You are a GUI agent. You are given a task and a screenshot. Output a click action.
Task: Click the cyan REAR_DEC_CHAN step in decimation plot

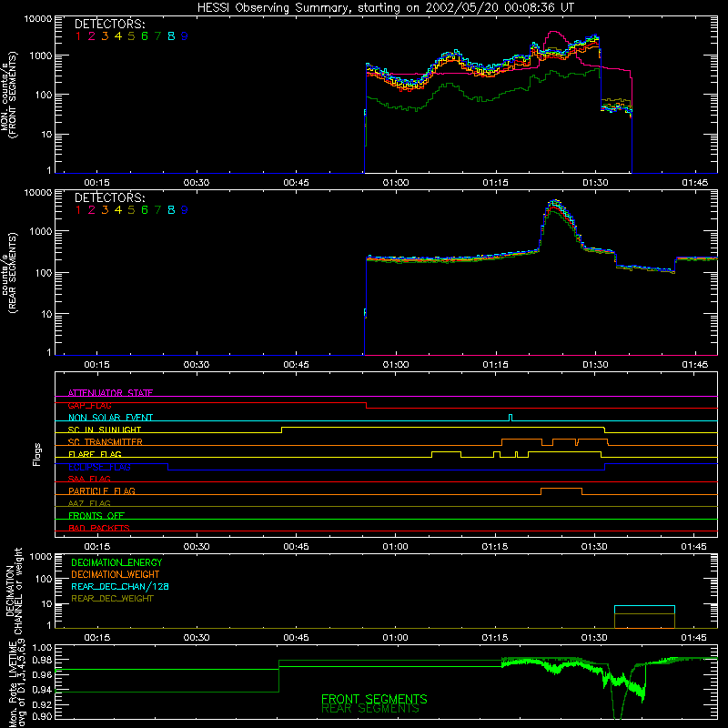click(644, 606)
